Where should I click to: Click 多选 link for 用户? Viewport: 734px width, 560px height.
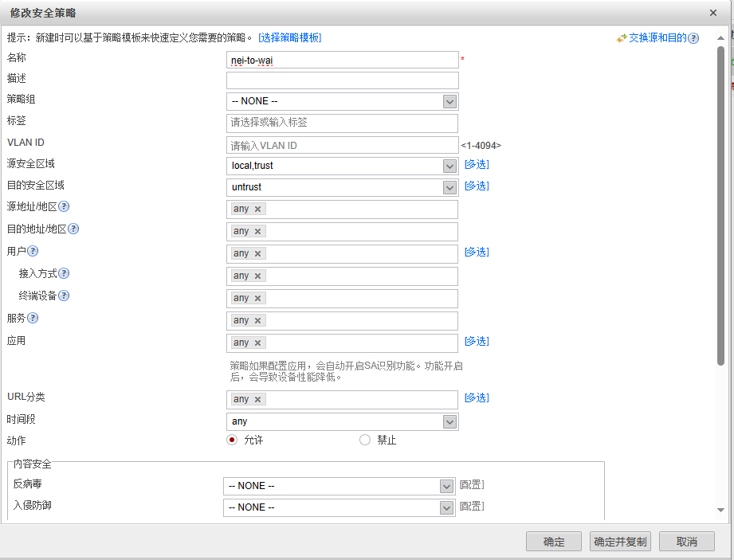click(x=477, y=252)
